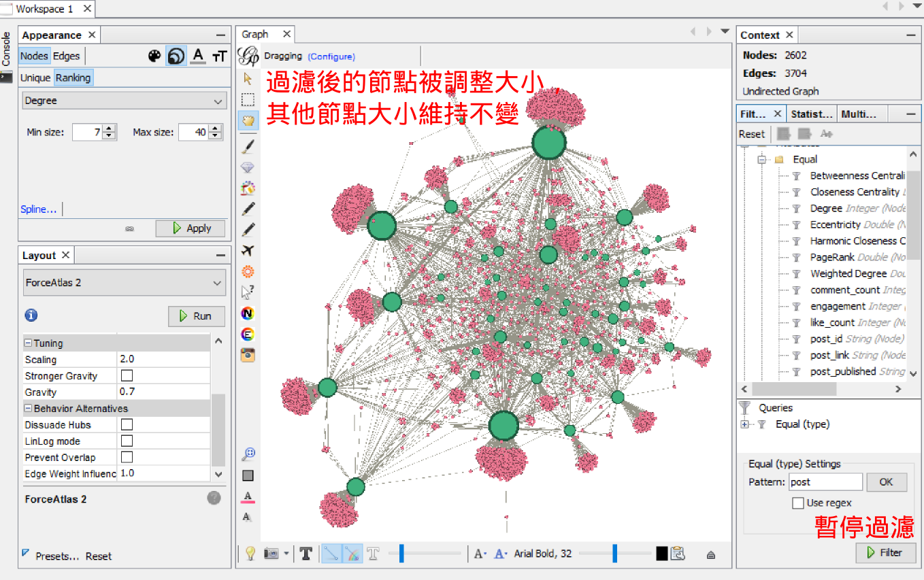924x580 pixels.
Task: Increase the Max size spinner value
Action: point(216,129)
